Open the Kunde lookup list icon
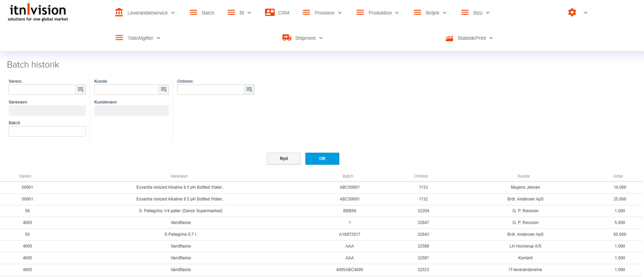 [x=163, y=89]
